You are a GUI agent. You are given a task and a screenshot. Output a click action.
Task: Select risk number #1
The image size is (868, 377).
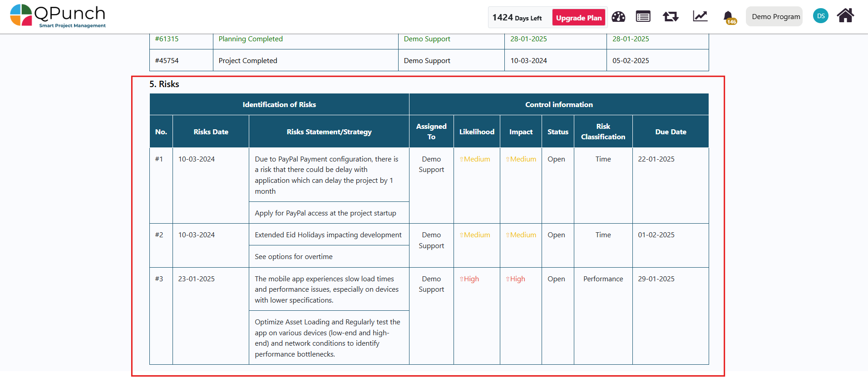coord(159,159)
